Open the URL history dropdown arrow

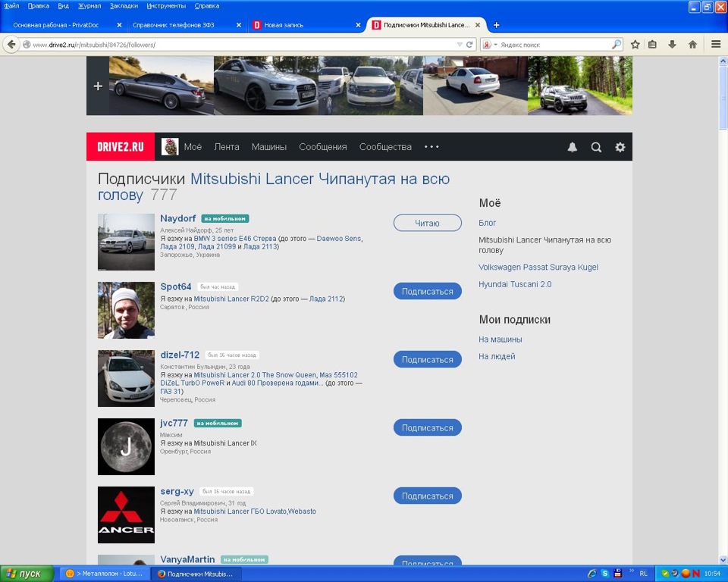tap(460, 45)
